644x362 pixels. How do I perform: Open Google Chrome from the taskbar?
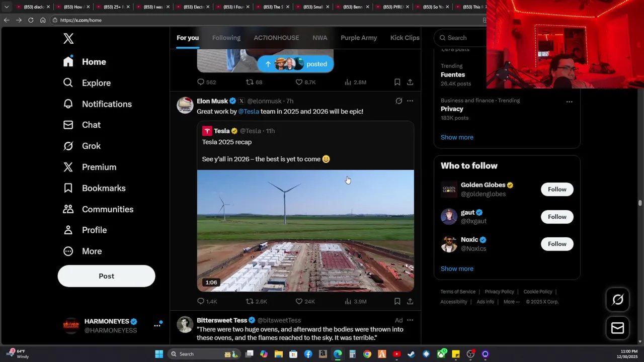click(367, 354)
